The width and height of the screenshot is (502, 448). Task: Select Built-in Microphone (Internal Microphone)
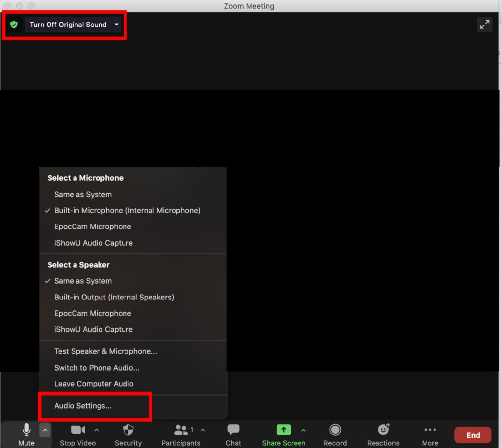coord(133,211)
